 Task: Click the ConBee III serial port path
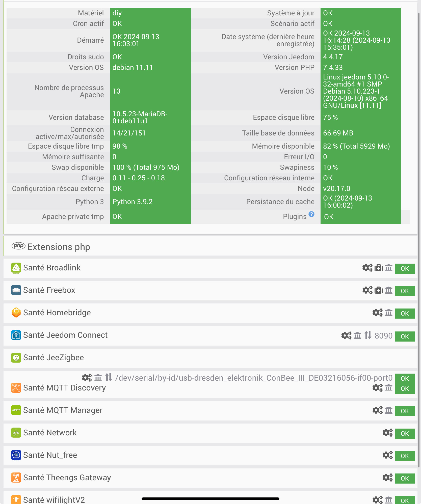(x=254, y=378)
